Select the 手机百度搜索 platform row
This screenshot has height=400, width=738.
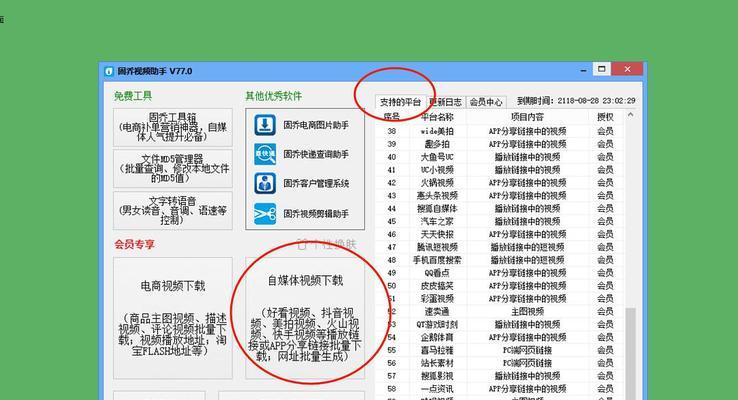point(500,260)
